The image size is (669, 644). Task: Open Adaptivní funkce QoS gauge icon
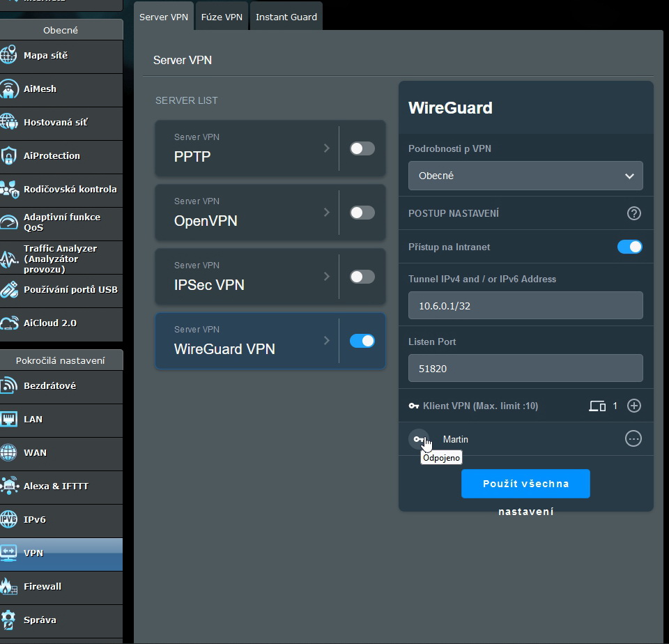tap(8, 222)
